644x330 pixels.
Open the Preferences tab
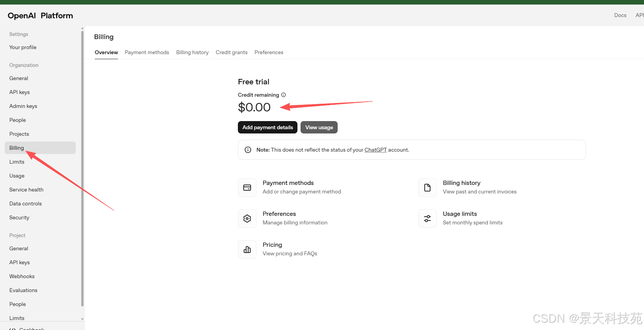pos(269,52)
